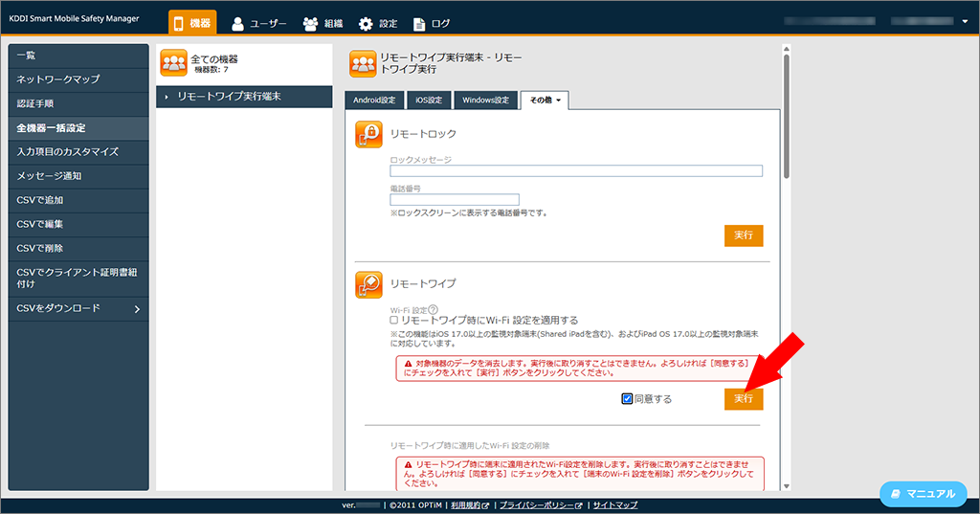The height and width of the screenshot is (514, 980).
Task: Click the scrollbar up arrow
Action: click(x=787, y=49)
